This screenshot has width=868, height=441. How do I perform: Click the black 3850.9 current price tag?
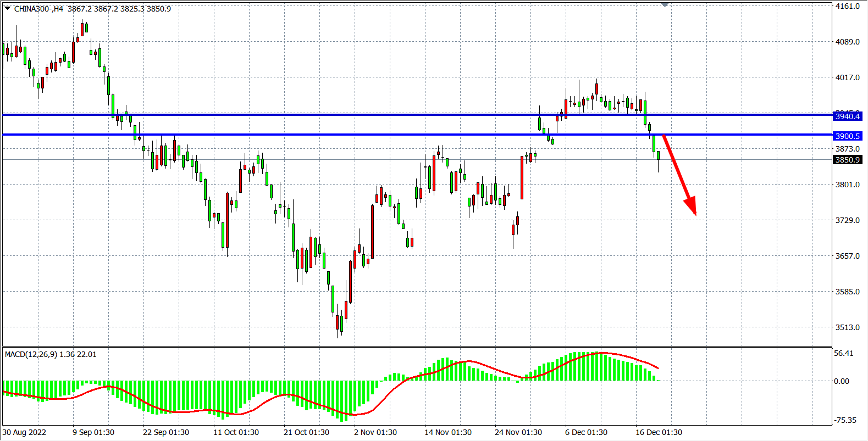(847, 160)
